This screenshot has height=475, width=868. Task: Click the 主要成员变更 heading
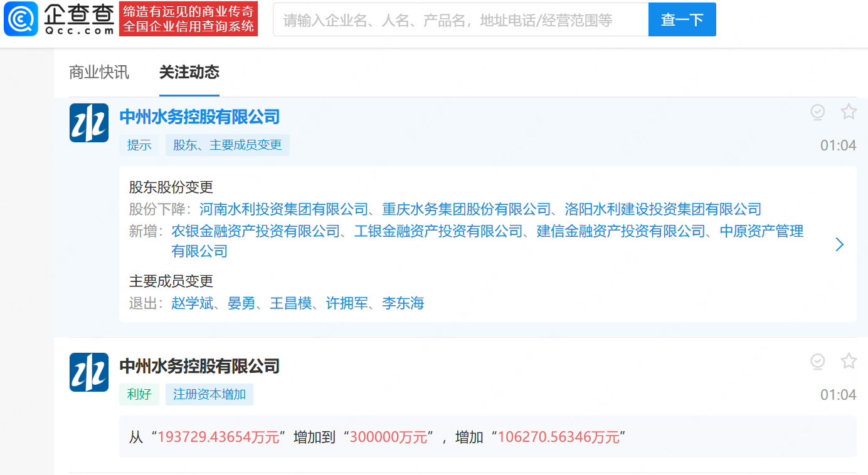tap(171, 281)
